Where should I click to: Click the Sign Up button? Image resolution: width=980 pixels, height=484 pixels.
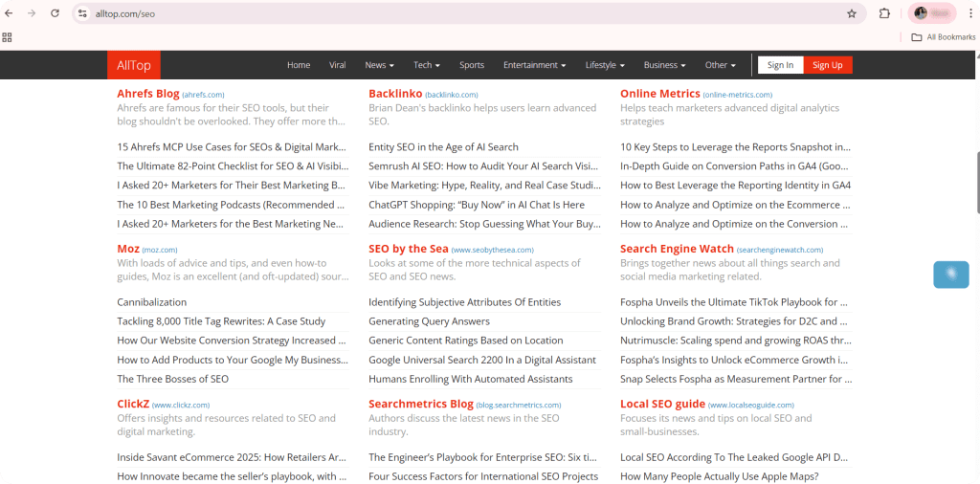(828, 65)
